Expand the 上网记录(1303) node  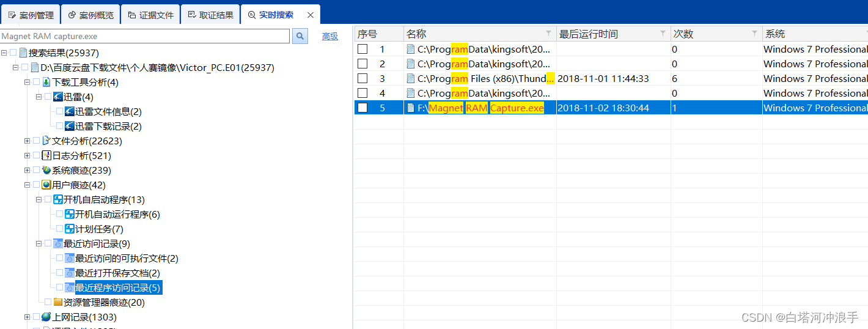click(x=27, y=317)
